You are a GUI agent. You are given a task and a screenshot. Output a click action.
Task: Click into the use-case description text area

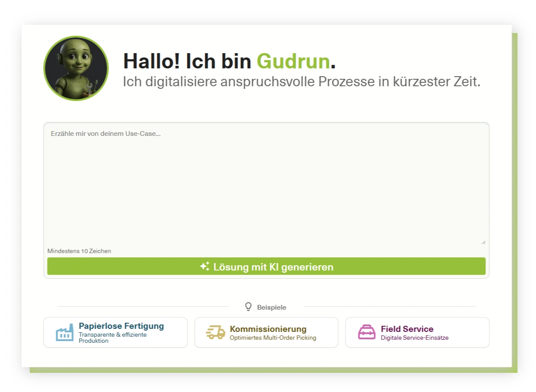tap(266, 184)
